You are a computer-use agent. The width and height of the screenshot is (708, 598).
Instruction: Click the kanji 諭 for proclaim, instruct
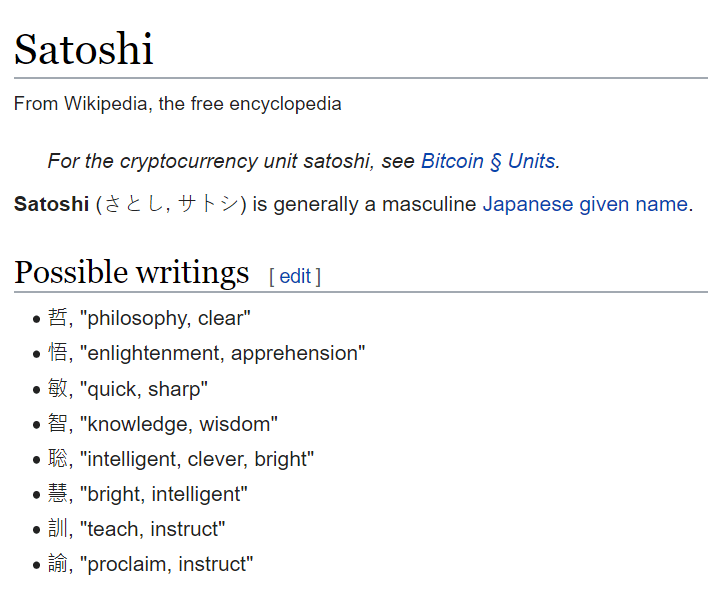(x=58, y=564)
